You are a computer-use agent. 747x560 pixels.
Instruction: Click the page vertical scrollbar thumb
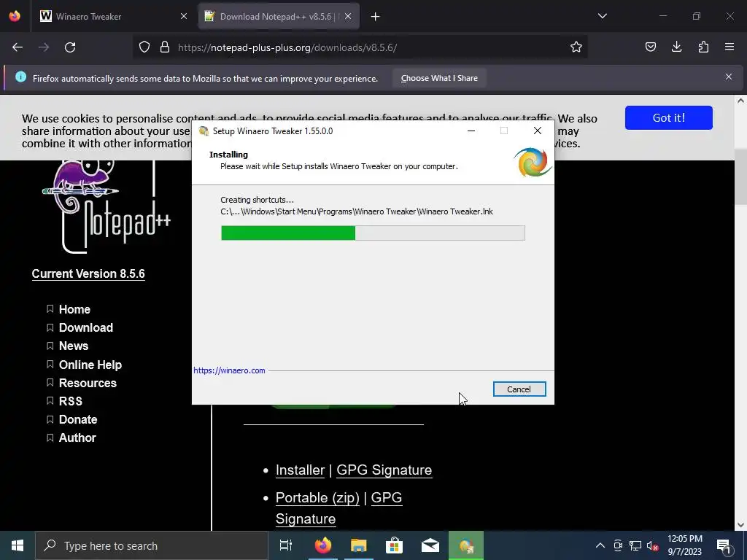(740, 176)
